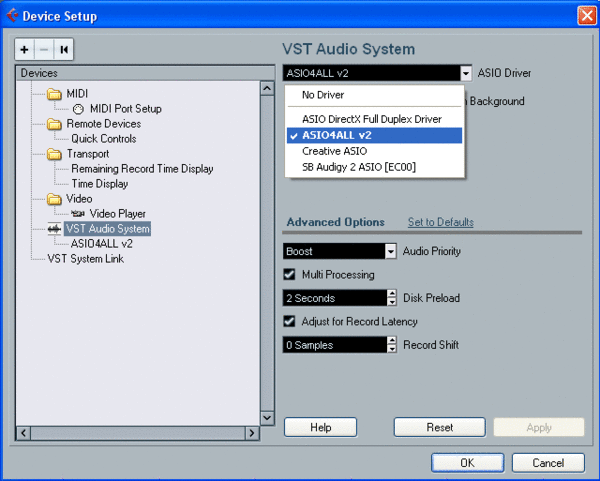Click the Remote Devices folder icon
600x481 pixels.
tap(54, 124)
